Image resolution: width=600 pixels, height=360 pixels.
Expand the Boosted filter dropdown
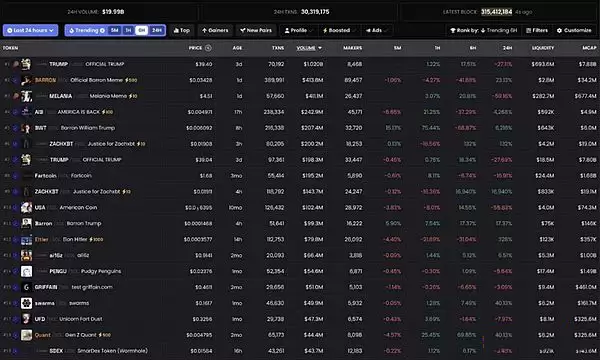339,30
